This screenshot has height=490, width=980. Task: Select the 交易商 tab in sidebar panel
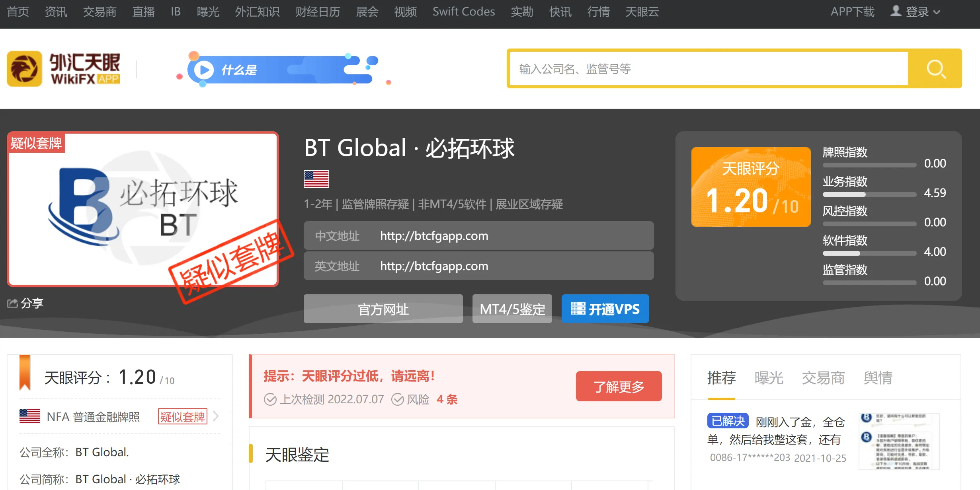[x=823, y=378]
